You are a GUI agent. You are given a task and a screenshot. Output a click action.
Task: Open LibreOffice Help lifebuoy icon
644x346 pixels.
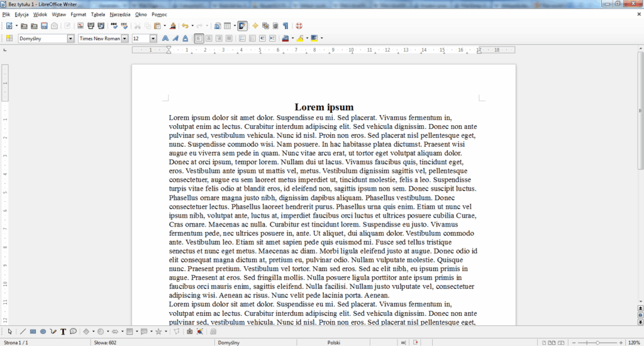click(299, 26)
